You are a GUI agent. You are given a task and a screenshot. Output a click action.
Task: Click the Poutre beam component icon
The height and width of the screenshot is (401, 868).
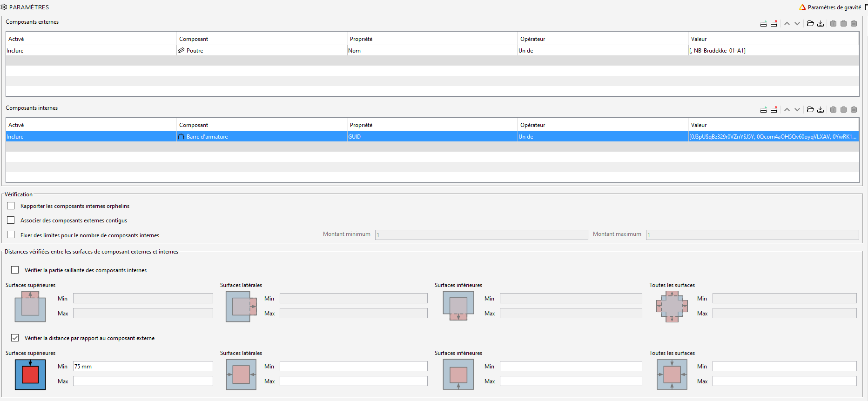click(181, 50)
